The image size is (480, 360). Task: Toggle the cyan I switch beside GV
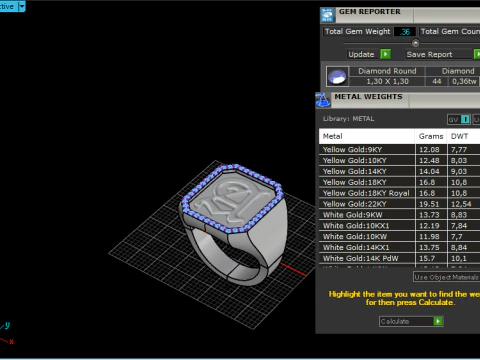coord(465,119)
